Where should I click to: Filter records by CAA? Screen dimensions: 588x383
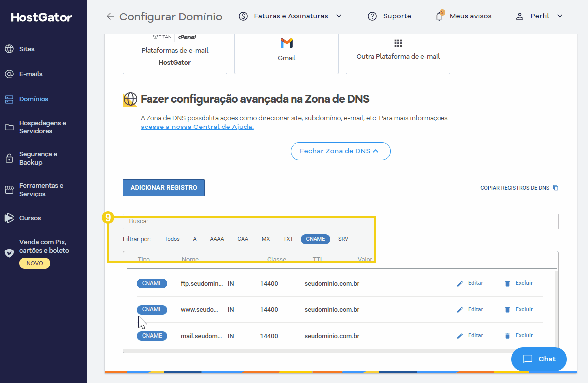243,239
